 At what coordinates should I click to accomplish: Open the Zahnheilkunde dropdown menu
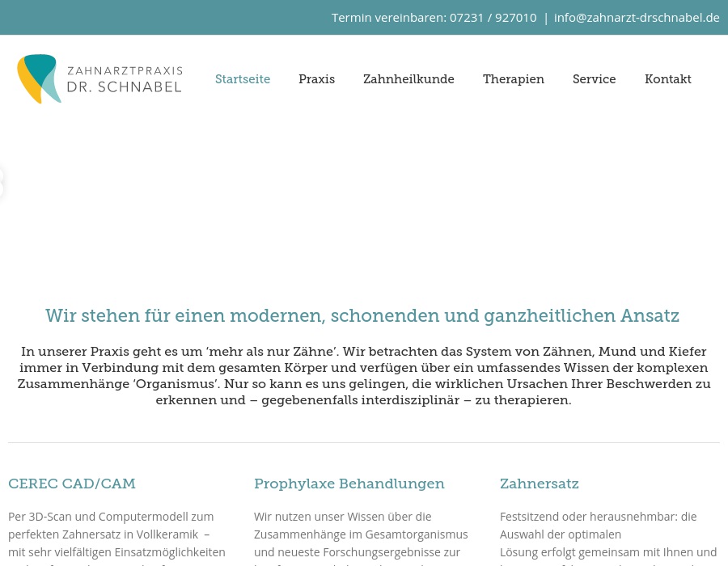(408, 78)
